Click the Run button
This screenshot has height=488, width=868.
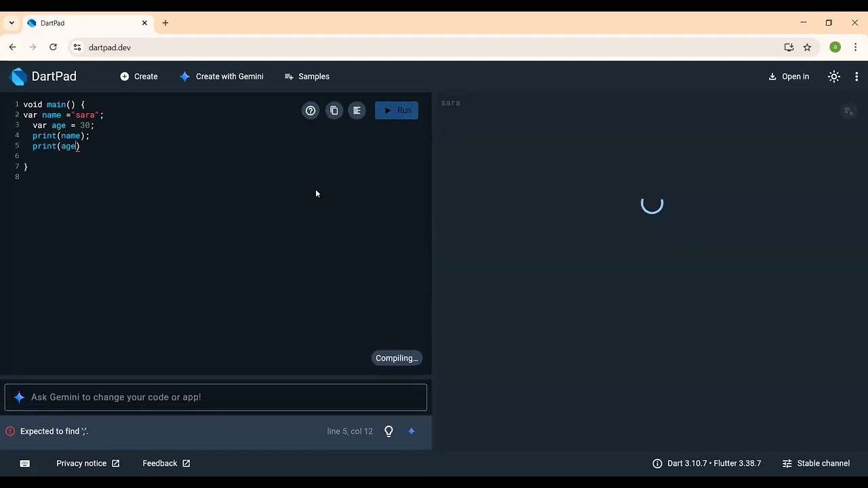[397, 110]
